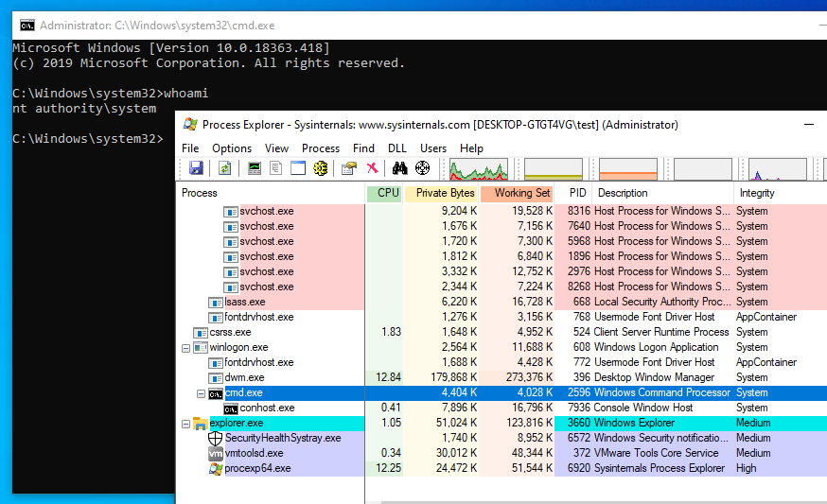Sort by the Integrity column header

(x=781, y=193)
